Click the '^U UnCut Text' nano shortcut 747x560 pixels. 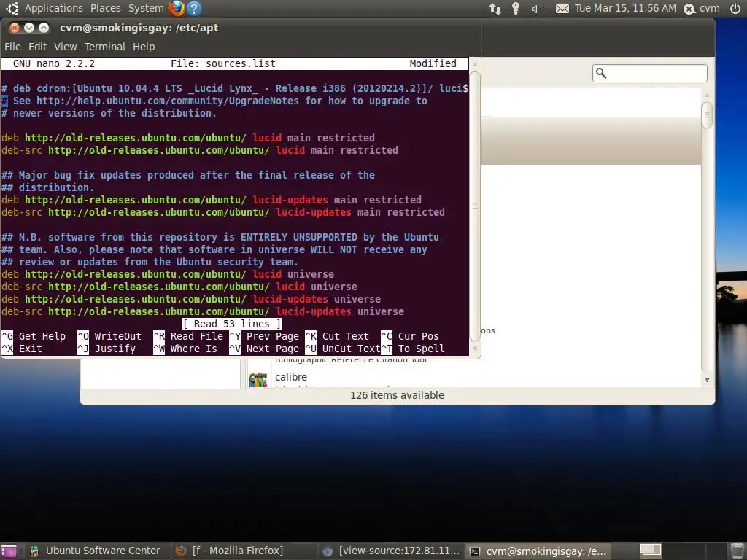[x=343, y=349]
